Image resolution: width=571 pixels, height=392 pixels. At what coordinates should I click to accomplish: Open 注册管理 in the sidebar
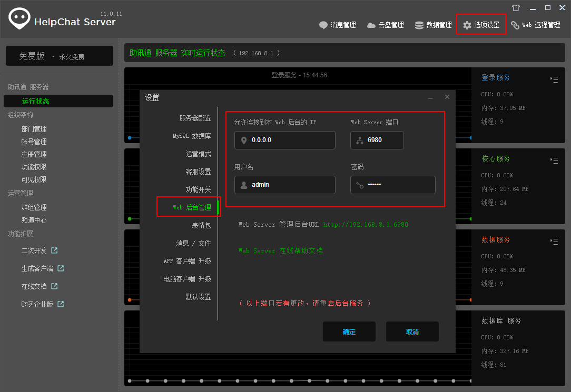point(34,154)
